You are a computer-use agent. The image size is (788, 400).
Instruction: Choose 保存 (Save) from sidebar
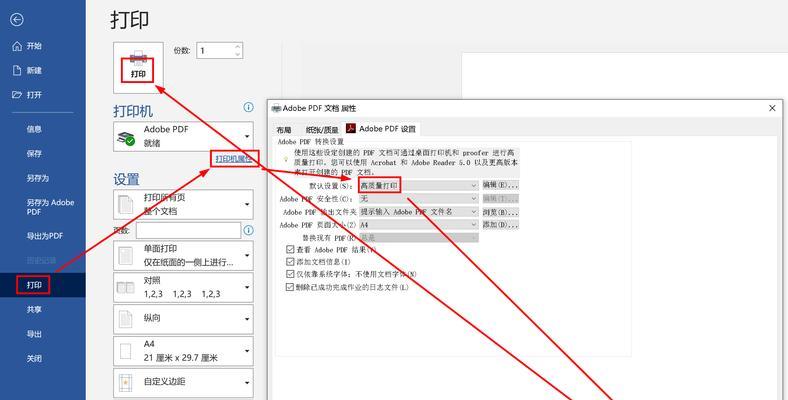pyautogui.click(x=34, y=154)
